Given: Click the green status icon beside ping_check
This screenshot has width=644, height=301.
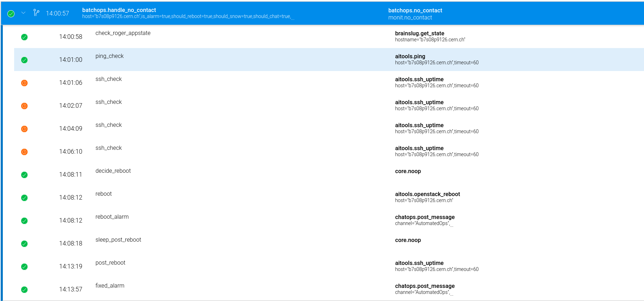Looking at the screenshot, I should click(24, 60).
